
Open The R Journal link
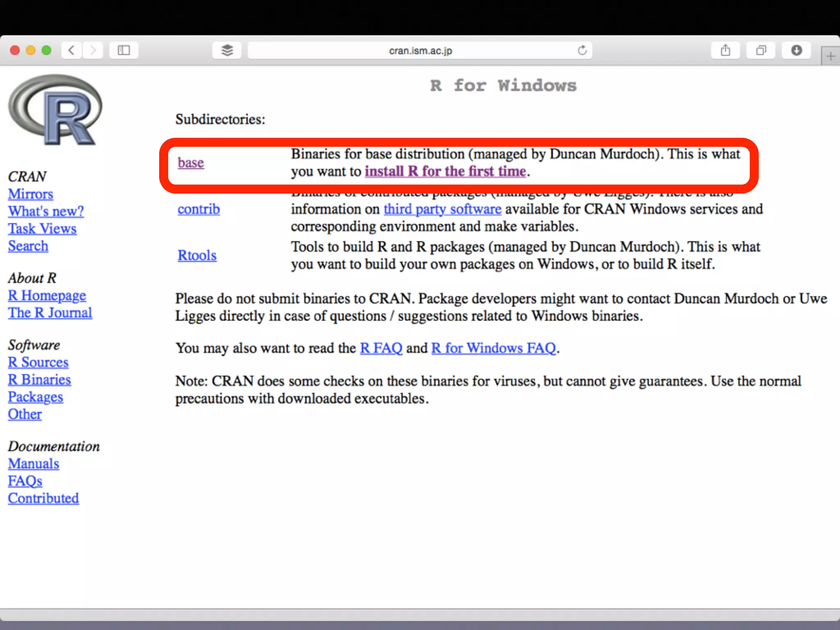tap(50, 313)
